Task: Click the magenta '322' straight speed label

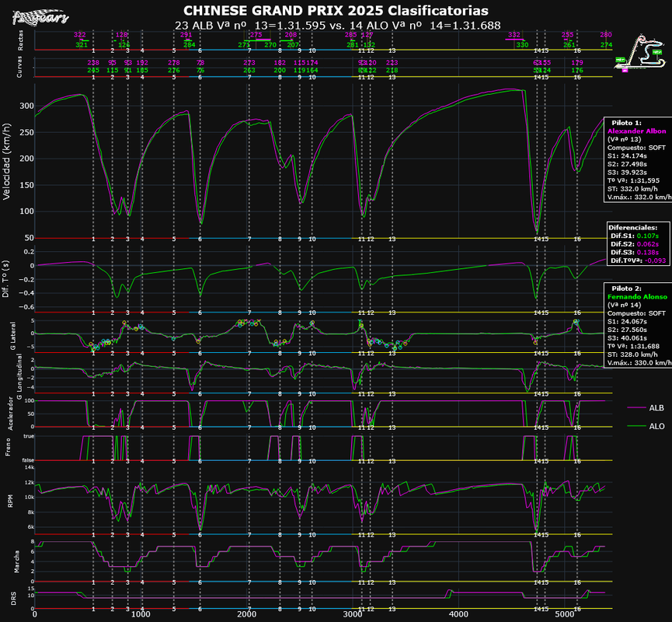Action: 80,35
